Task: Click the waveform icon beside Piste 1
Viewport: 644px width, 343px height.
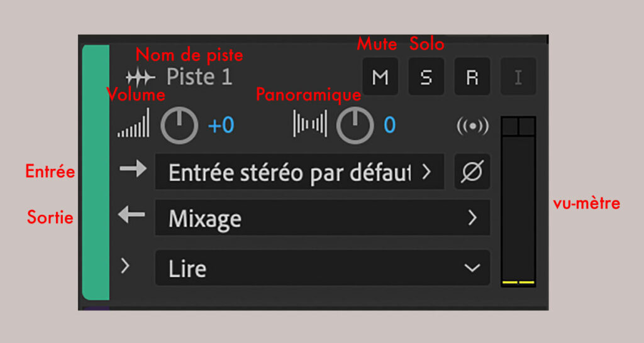Action: point(139,78)
